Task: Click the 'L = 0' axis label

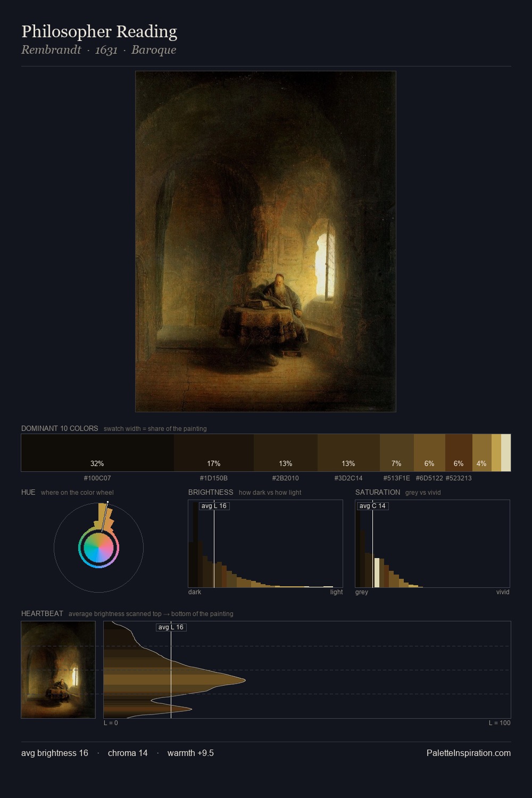Action: [x=111, y=723]
